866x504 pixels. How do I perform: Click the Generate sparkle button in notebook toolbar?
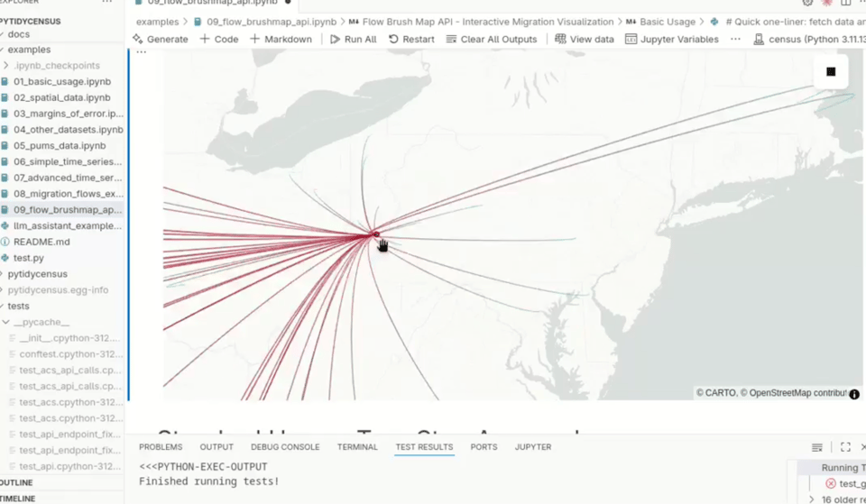coord(160,39)
